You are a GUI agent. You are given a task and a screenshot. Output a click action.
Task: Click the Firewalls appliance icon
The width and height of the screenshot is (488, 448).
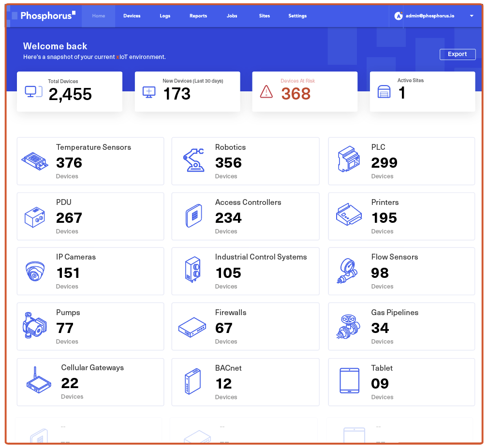(192, 327)
